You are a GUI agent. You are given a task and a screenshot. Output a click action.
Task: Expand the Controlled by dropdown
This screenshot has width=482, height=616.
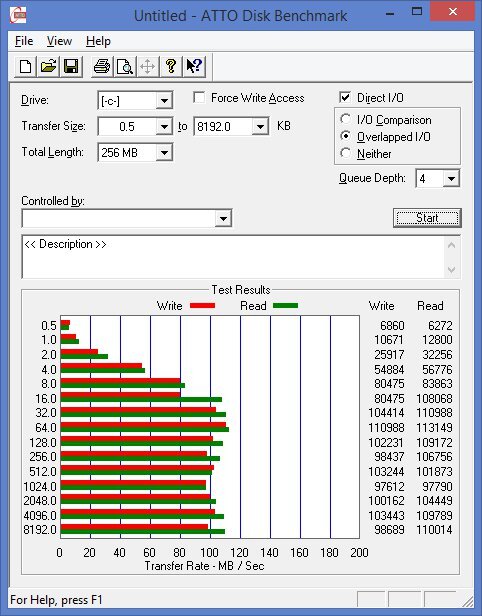point(223,218)
